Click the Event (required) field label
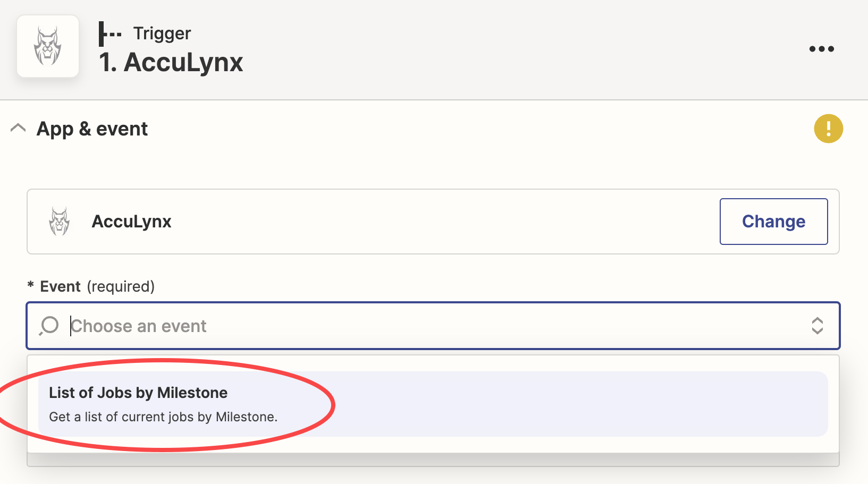Viewport: 868px width, 484px height. pyautogui.click(x=97, y=286)
